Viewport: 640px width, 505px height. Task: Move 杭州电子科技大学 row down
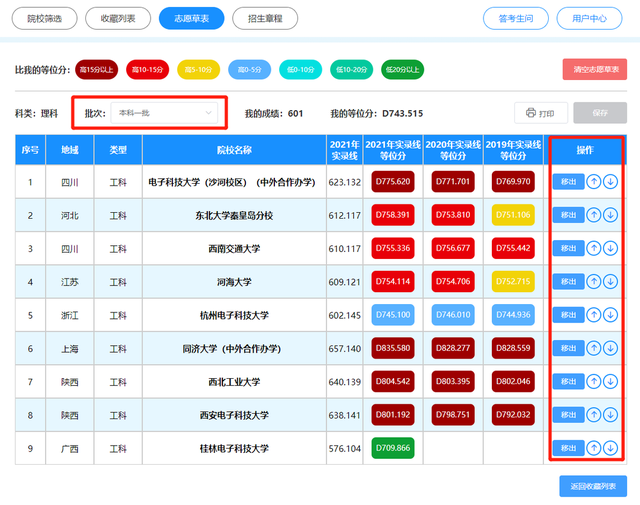coord(610,315)
